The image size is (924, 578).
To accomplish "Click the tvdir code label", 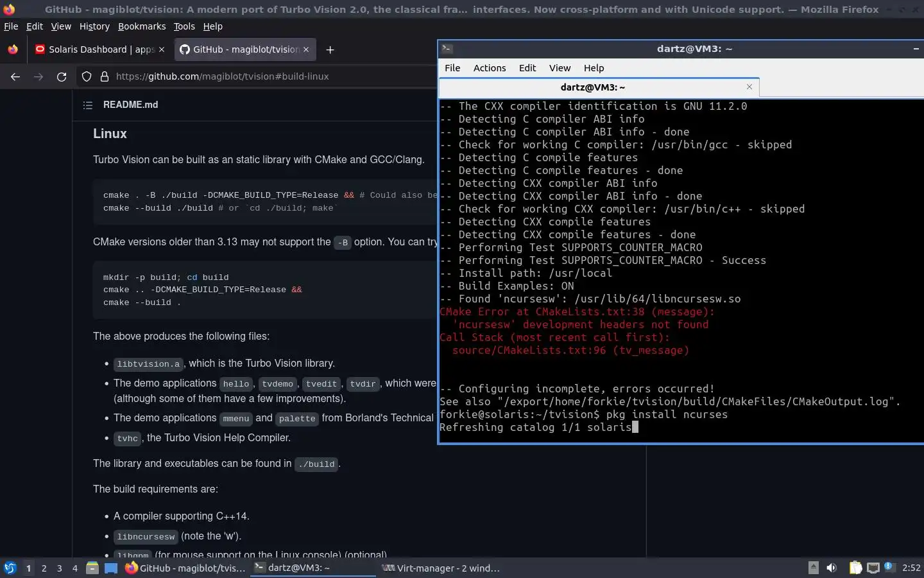I will pos(363,384).
